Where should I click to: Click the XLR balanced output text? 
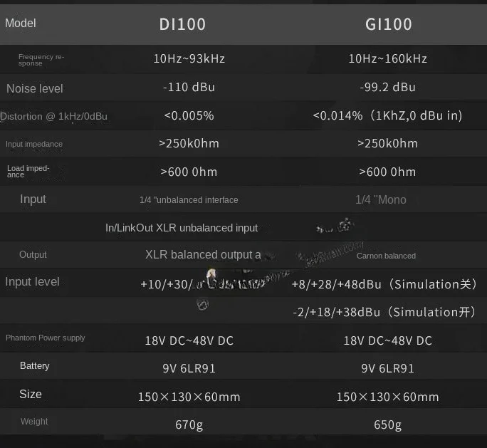[x=203, y=254]
